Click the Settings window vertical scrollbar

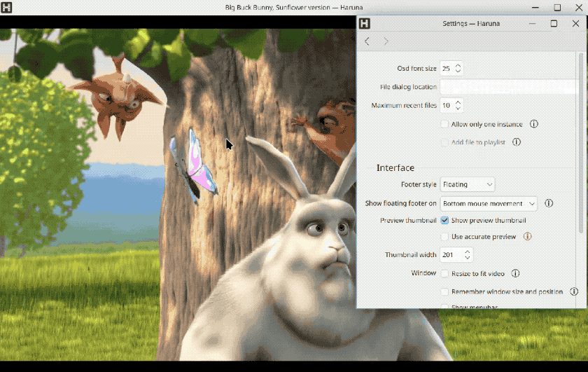point(581,143)
